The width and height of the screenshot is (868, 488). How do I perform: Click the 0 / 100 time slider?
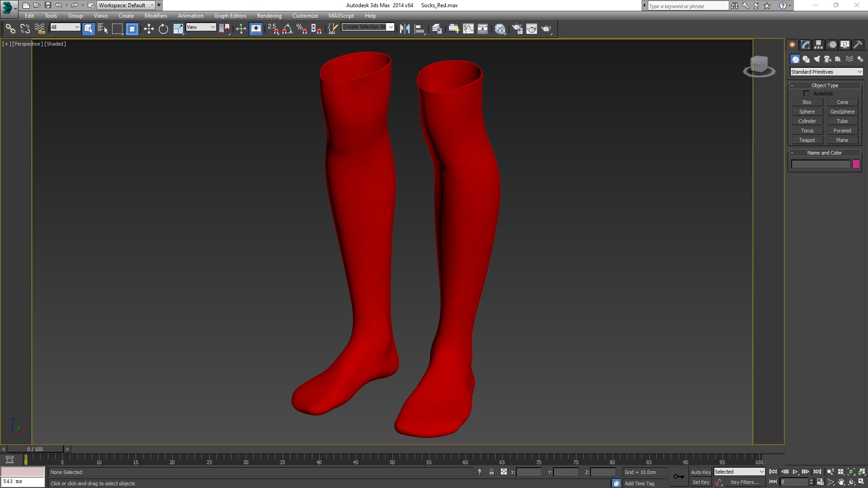point(35,449)
